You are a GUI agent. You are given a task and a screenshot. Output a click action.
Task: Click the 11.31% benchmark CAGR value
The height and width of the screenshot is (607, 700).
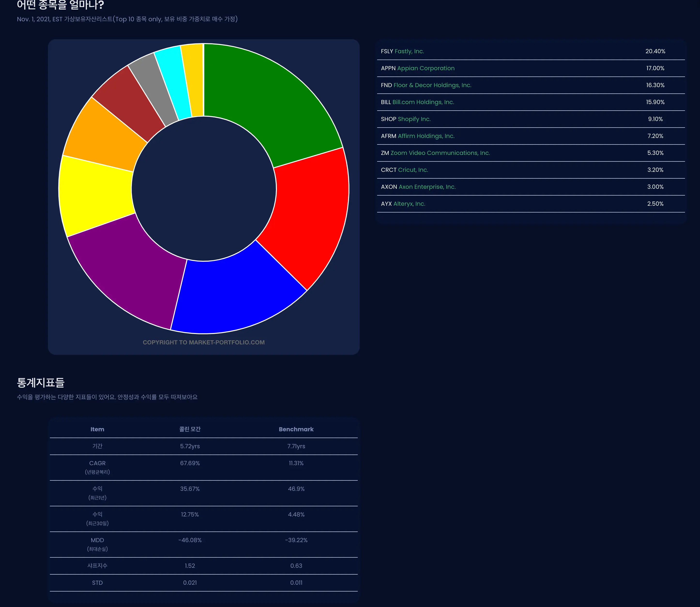pos(296,463)
